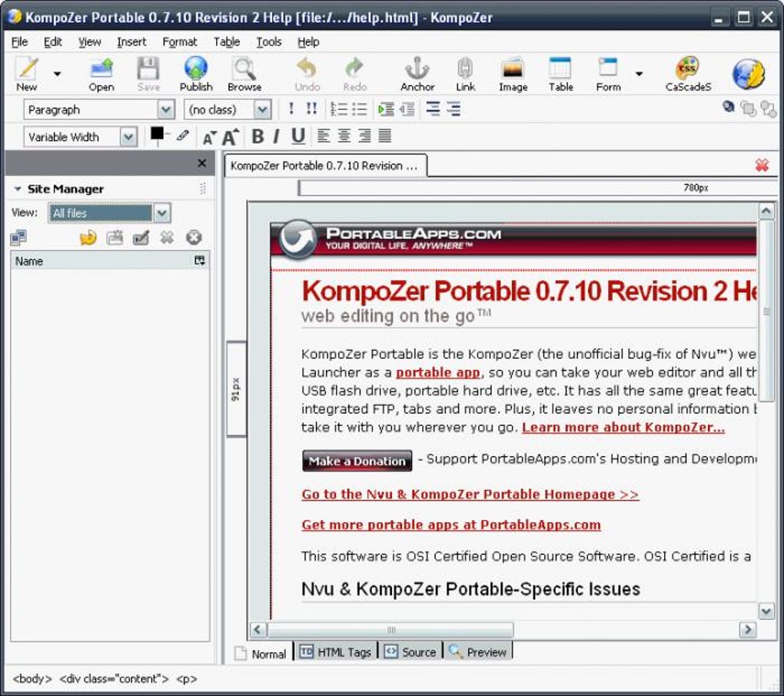Click the Publish globe icon
This screenshot has height=696, width=784.
(x=196, y=68)
